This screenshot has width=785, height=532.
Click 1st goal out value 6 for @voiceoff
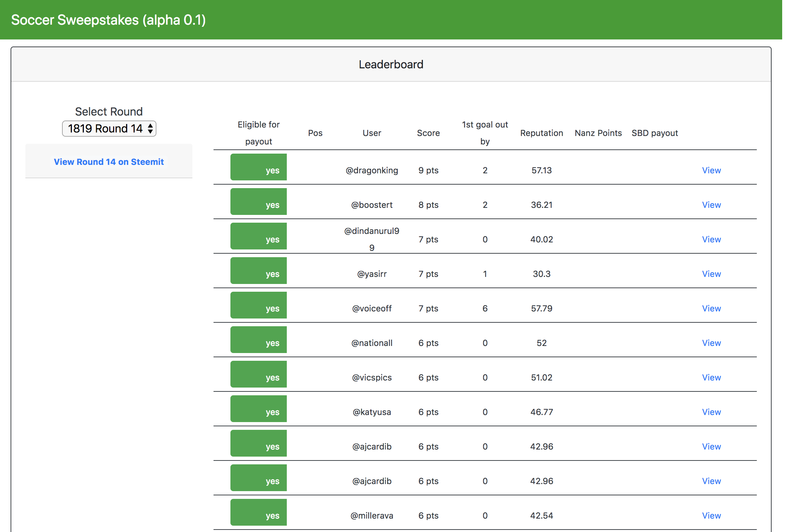coord(485,308)
